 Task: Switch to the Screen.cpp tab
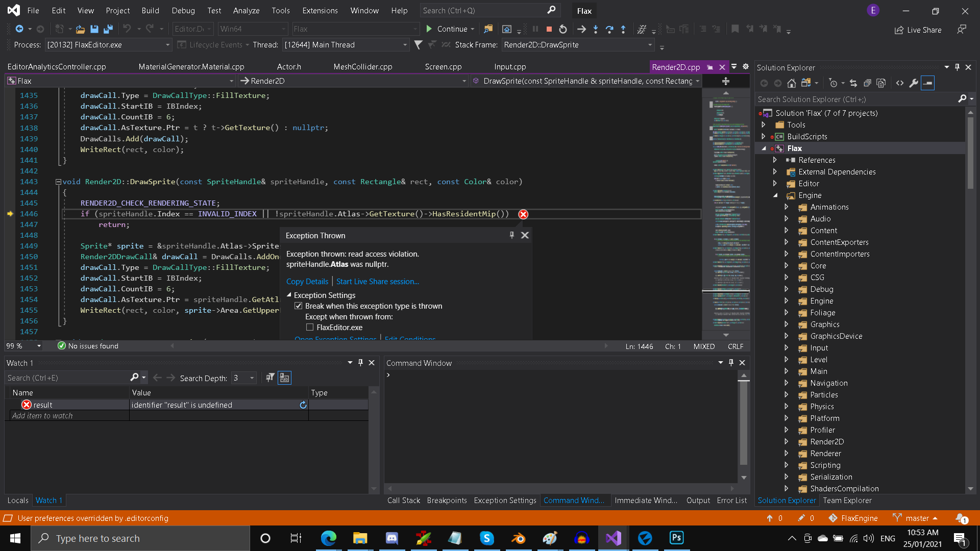[443, 66]
